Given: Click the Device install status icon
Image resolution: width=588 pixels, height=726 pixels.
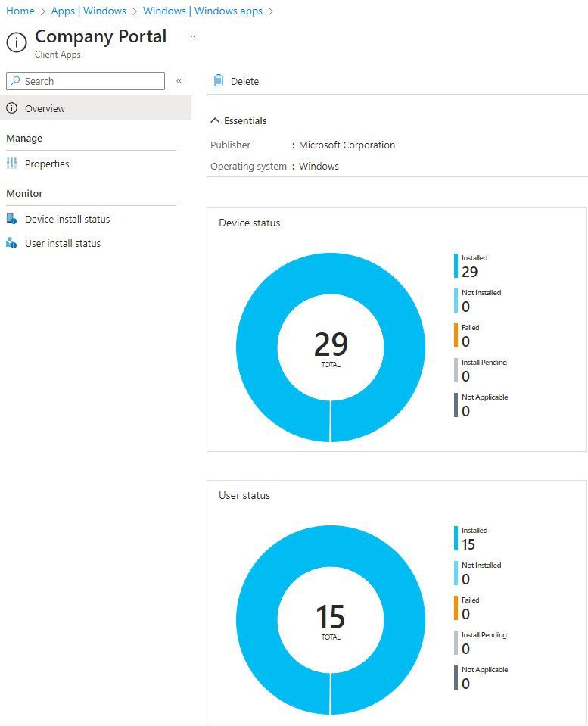Looking at the screenshot, I should pos(11,219).
